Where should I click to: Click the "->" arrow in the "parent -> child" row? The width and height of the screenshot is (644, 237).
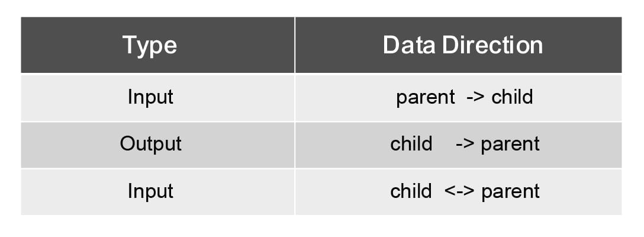click(x=476, y=97)
